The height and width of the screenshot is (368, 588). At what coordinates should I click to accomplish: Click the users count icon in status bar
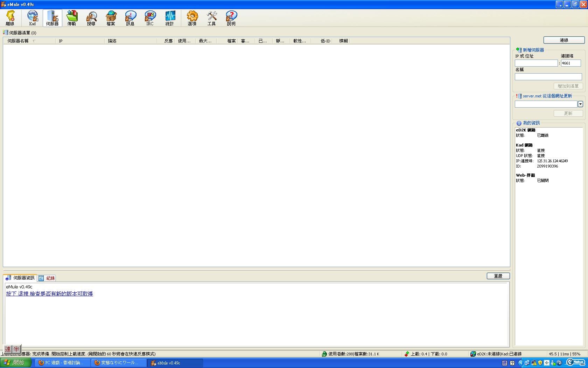[x=324, y=354]
